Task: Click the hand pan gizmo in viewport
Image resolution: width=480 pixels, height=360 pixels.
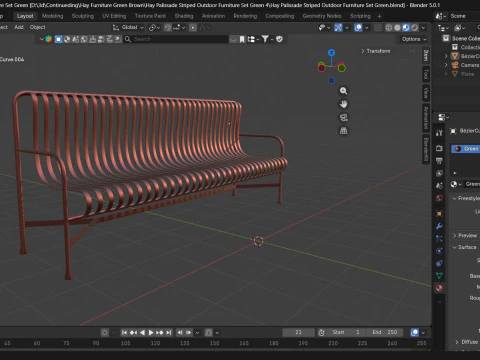Action: click(x=343, y=104)
